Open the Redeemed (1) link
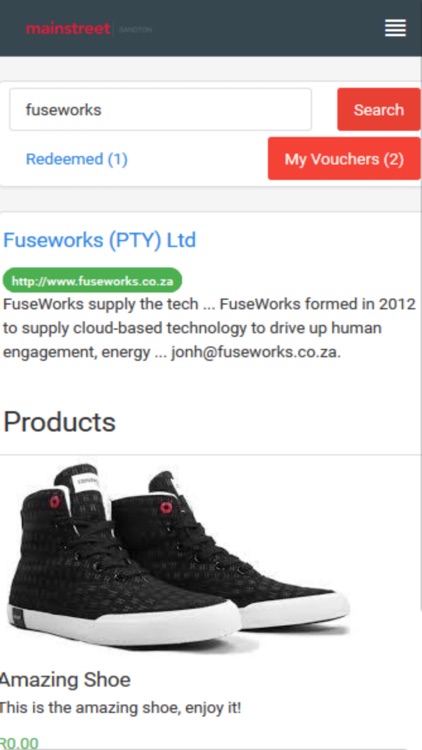The image size is (422, 750). pos(77,159)
